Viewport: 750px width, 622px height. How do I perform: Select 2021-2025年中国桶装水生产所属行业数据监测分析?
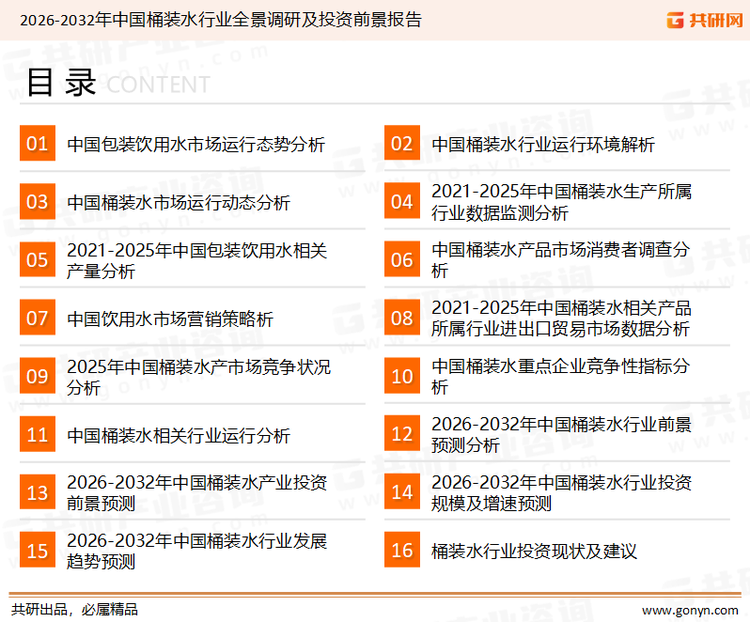(562, 202)
